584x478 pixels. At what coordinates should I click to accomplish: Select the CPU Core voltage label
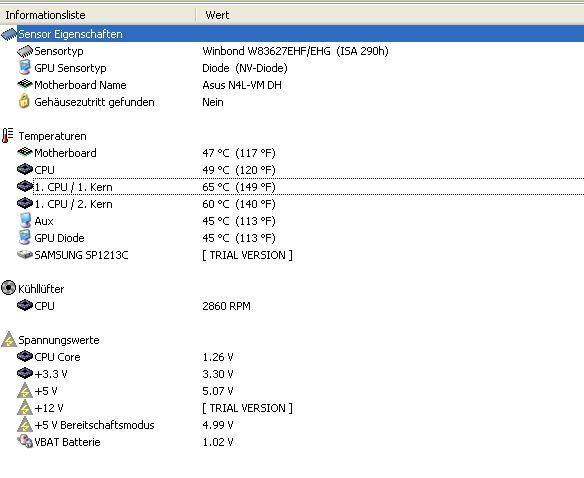57,357
